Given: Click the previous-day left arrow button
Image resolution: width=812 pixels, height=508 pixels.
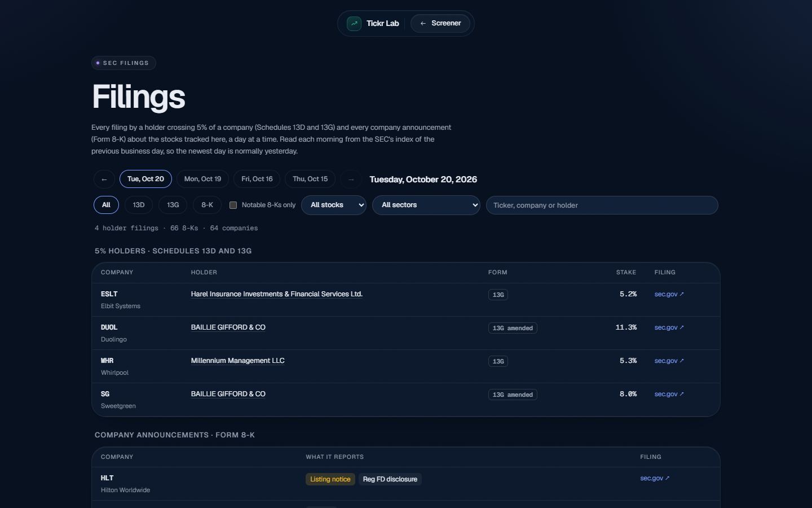Looking at the screenshot, I should tap(104, 179).
